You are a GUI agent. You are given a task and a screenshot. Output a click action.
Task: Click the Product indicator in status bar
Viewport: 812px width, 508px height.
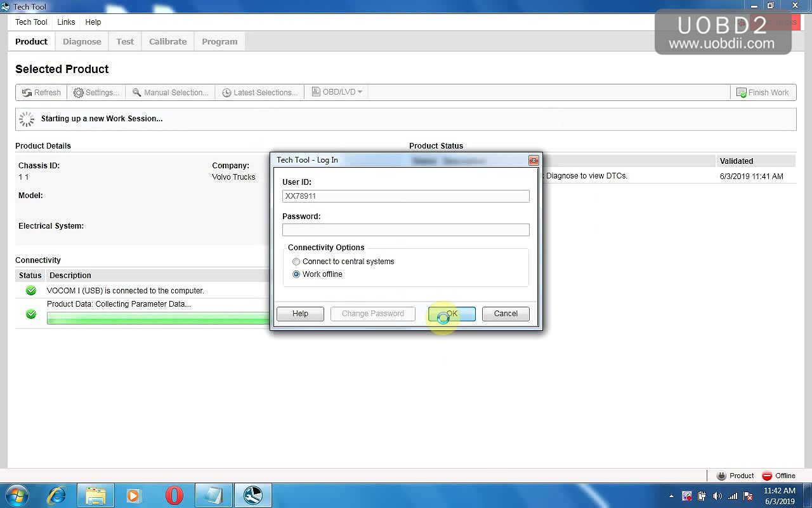point(735,476)
